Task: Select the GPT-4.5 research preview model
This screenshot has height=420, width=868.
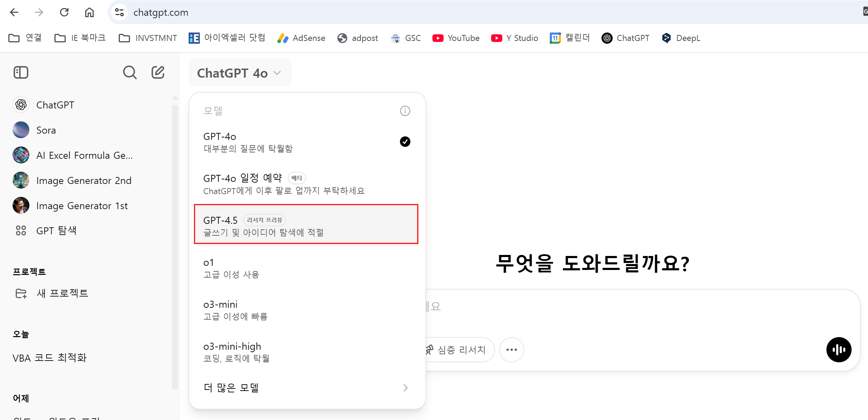Action: pyautogui.click(x=306, y=224)
